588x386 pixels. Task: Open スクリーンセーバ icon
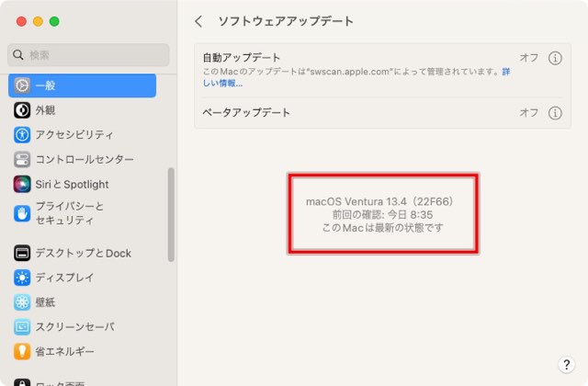point(22,327)
